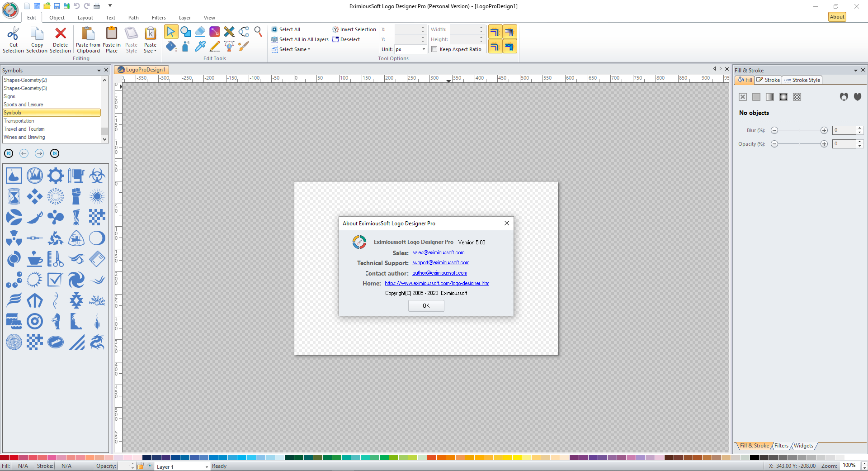Jump to first symbol page
This screenshot has height=471, width=868.
click(x=9, y=153)
